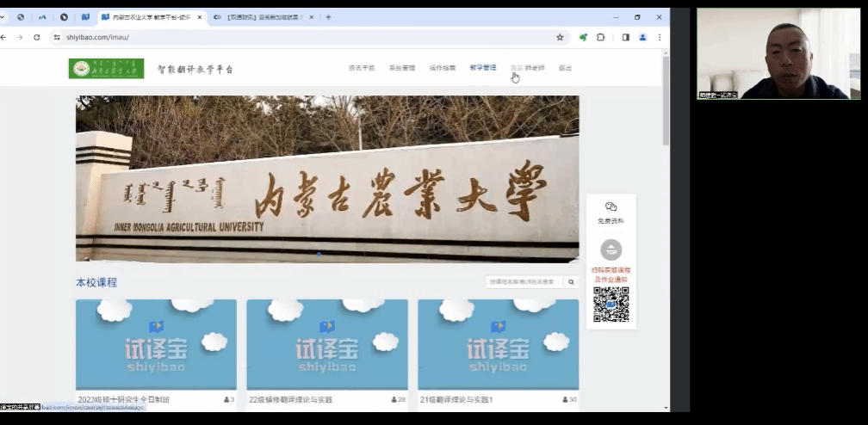Screen dimensions: 868x425
Task: Click the presenter webcam video thumbnail
Action: click(x=778, y=53)
